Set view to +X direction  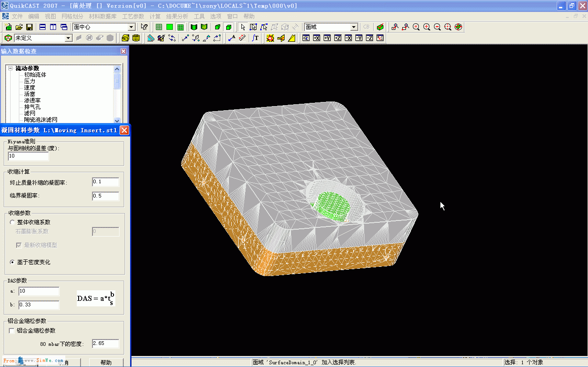coord(316,38)
